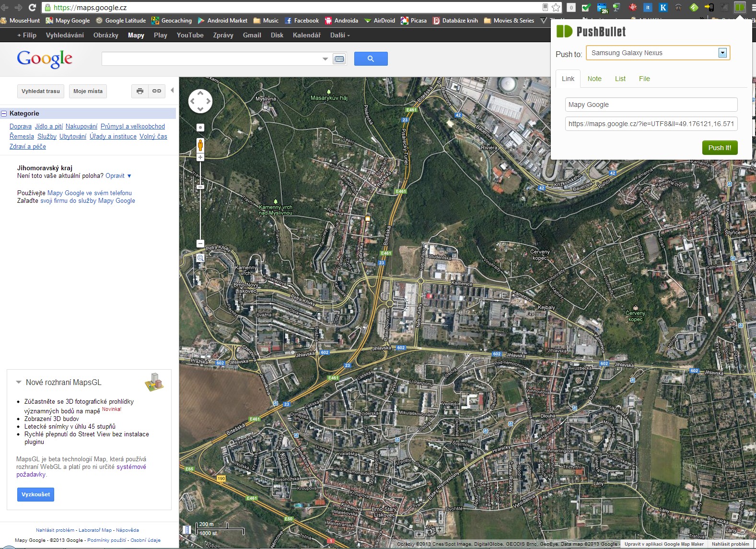756x549 pixels.
Task: Click the show my location button on map
Action: click(x=200, y=128)
